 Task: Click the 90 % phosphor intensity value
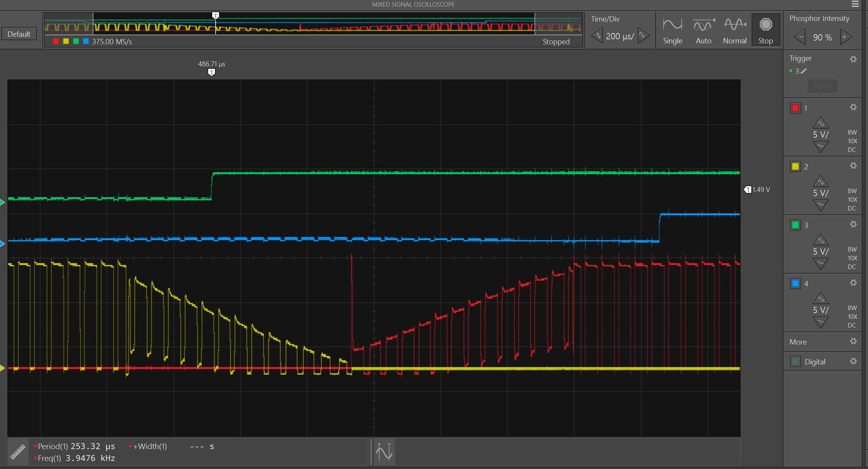pyautogui.click(x=822, y=37)
